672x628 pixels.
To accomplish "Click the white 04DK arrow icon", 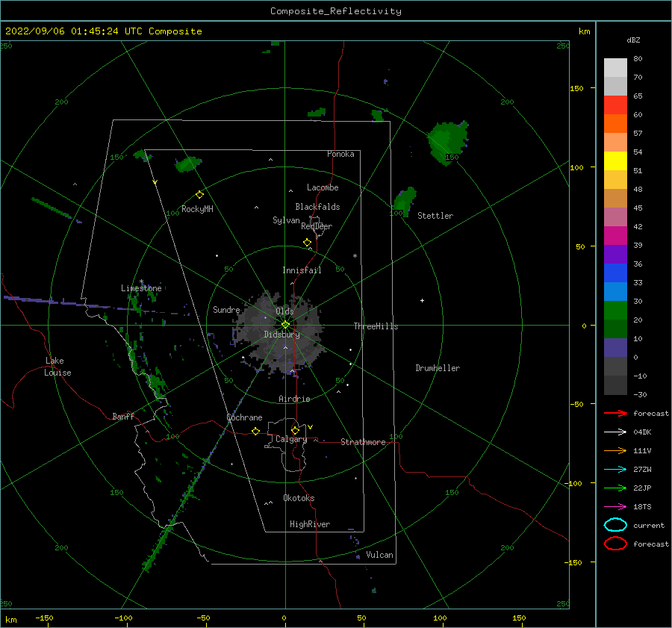I will click(615, 432).
